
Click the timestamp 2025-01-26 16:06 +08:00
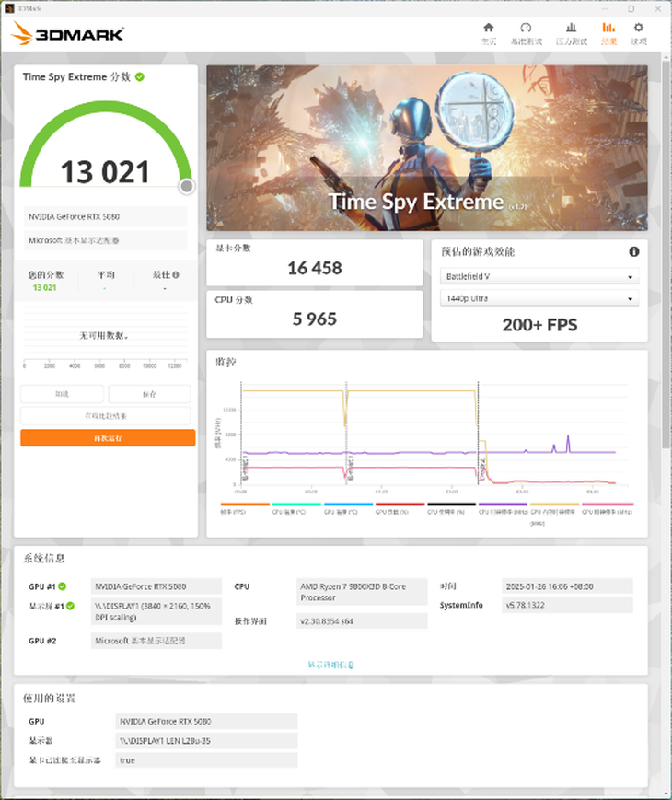click(567, 586)
